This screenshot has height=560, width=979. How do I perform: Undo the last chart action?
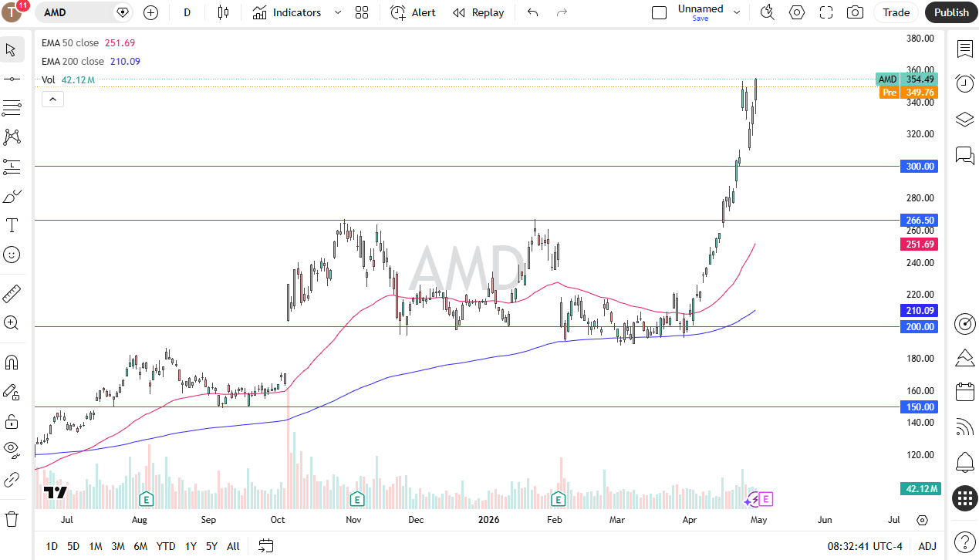point(532,12)
